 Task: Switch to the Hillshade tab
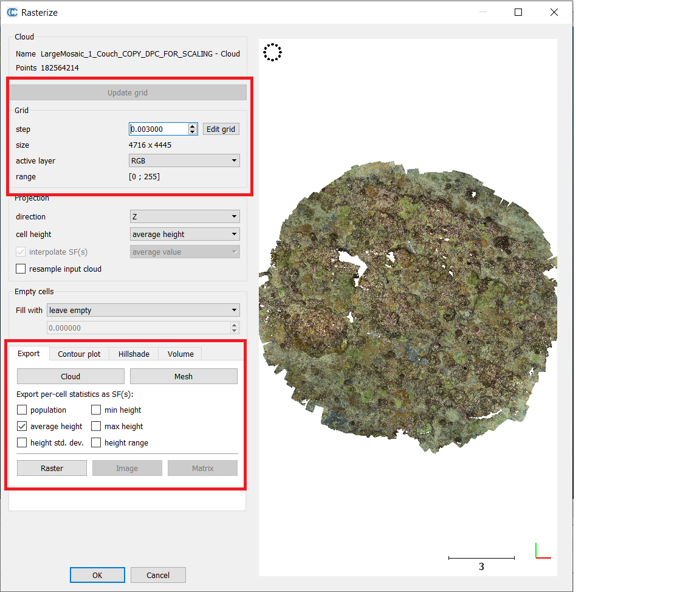point(134,354)
